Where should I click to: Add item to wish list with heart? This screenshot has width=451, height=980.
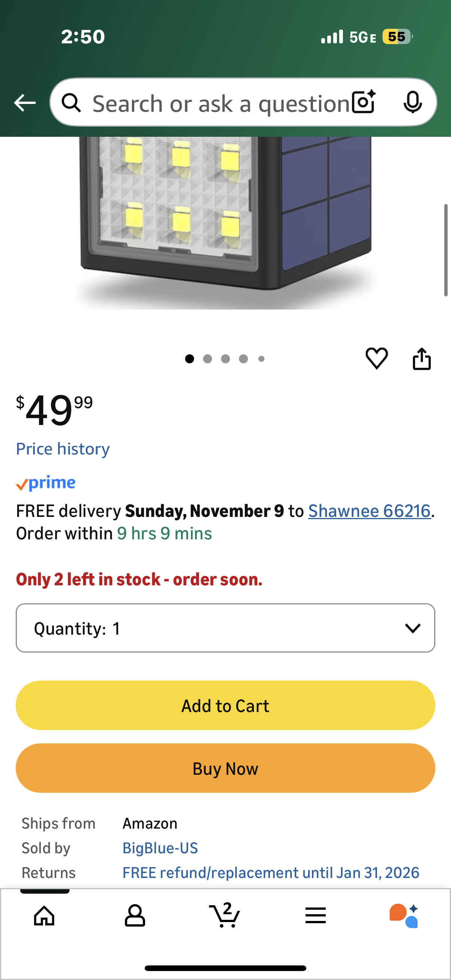tap(377, 358)
